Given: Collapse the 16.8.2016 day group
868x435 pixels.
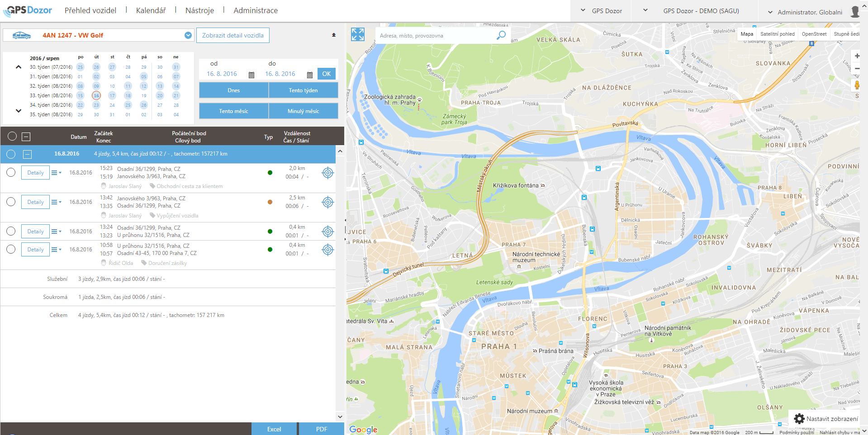Looking at the screenshot, I should (28, 155).
